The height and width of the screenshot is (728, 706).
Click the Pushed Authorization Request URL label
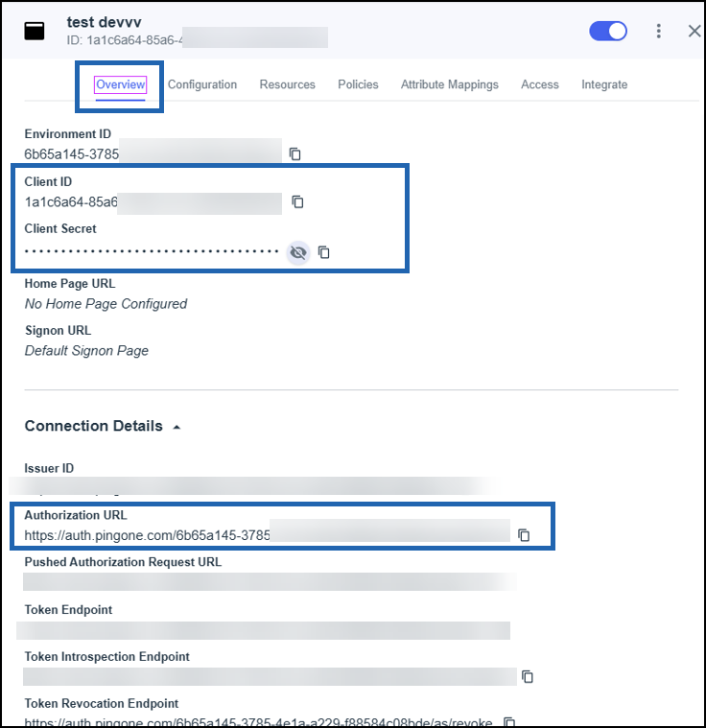click(123, 562)
